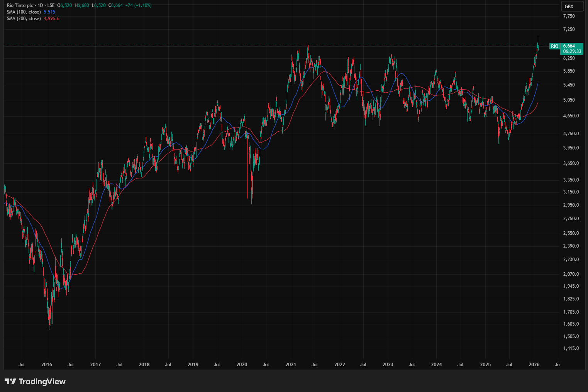Click the −74 (−1.10%) change value

pyautogui.click(x=138, y=5)
